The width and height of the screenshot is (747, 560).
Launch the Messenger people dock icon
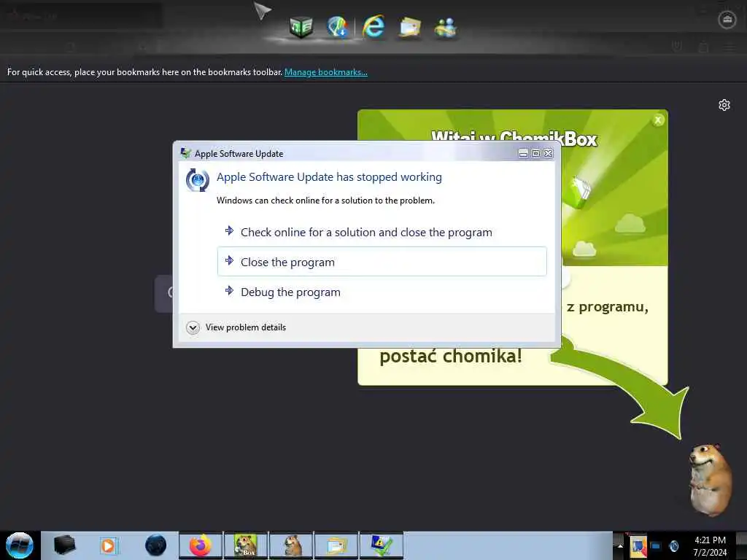(x=446, y=27)
